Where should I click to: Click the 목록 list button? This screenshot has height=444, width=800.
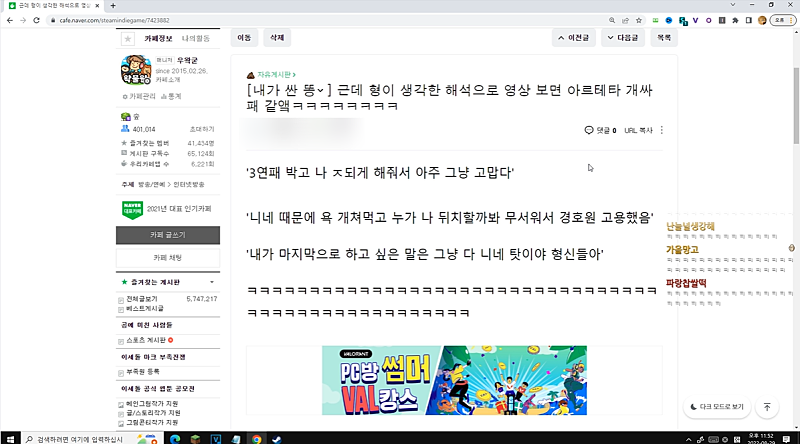(x=664, y=38)
